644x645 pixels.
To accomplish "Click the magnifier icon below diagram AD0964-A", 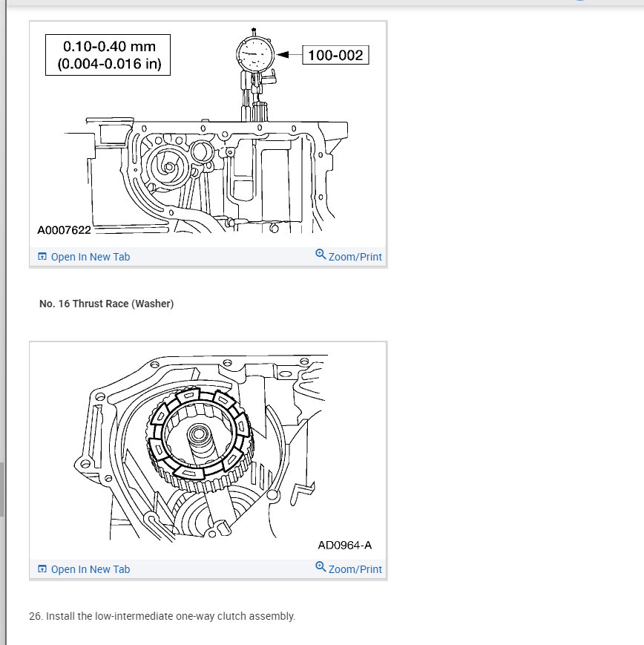I will (x=321, y=567).
